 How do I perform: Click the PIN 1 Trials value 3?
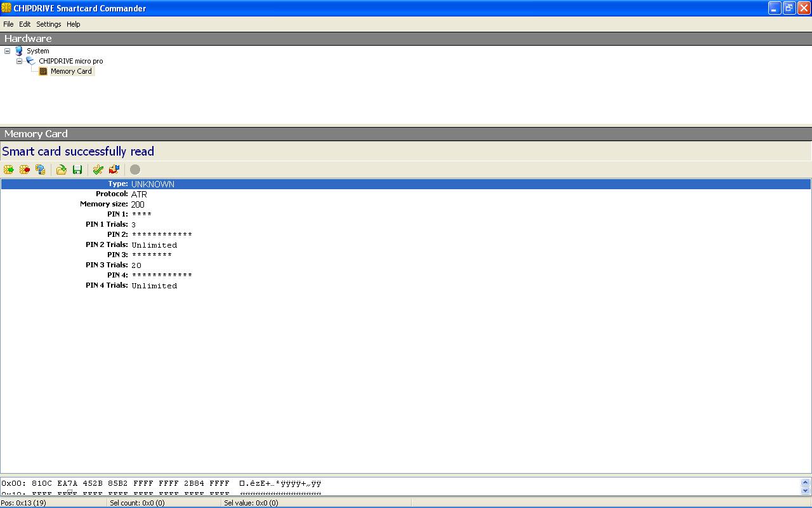[134, 225]
